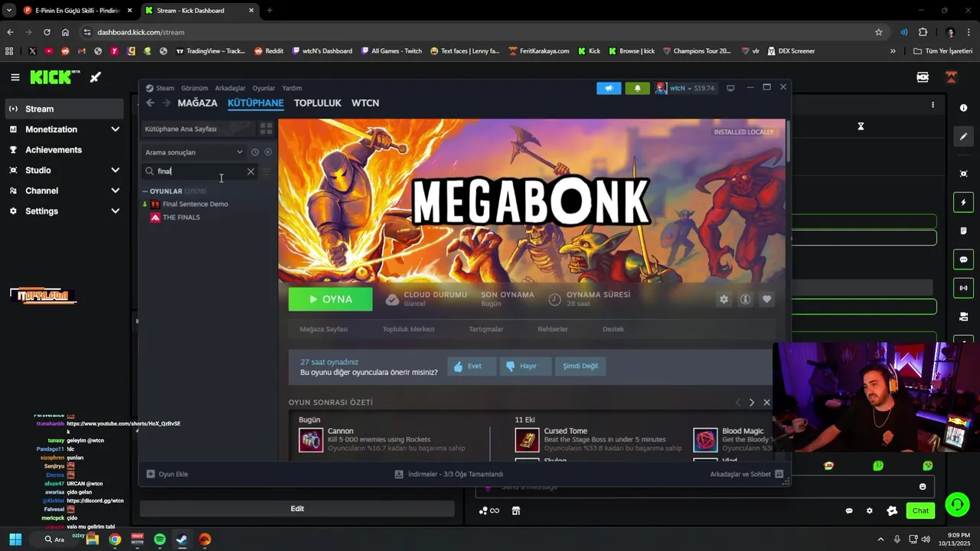Click Steam Big Picture monitor icon
The height and width of the screenshot is (551, 980).
point(730,88)
